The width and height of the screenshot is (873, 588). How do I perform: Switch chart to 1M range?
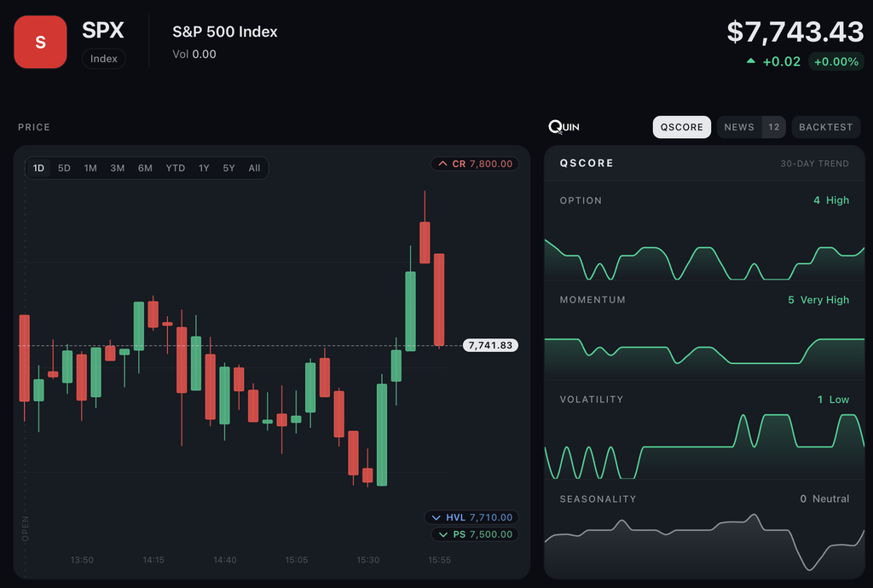coord(90,168)
